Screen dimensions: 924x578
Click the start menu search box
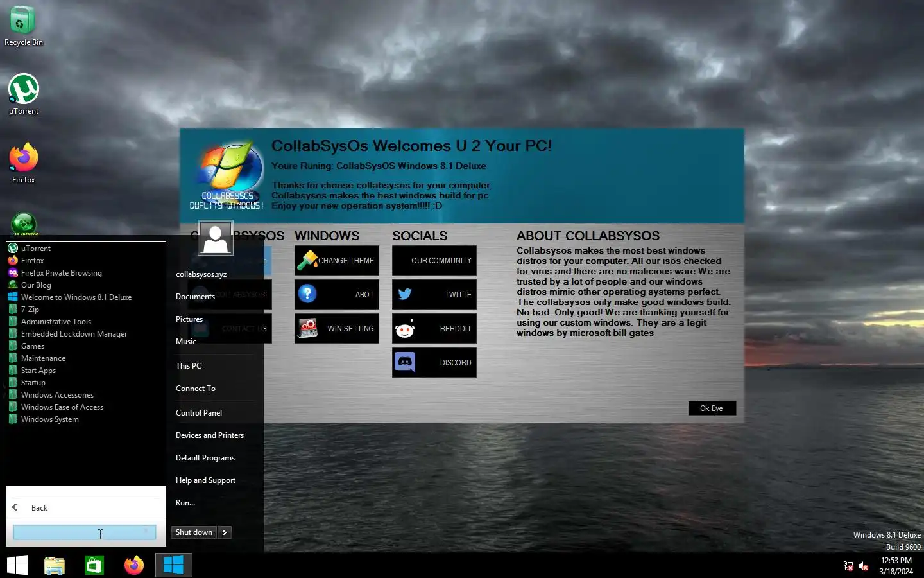pyautogui.click(x=85, y=532)
